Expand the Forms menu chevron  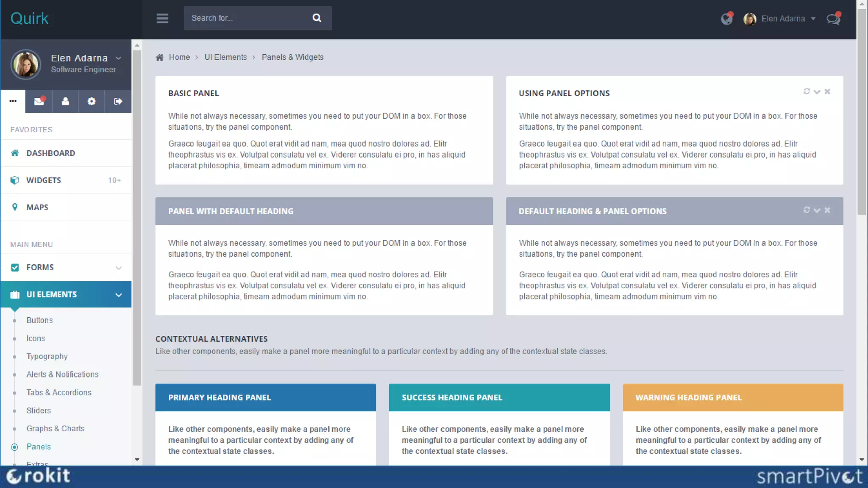pyautogui.click(x=119, y=268)
